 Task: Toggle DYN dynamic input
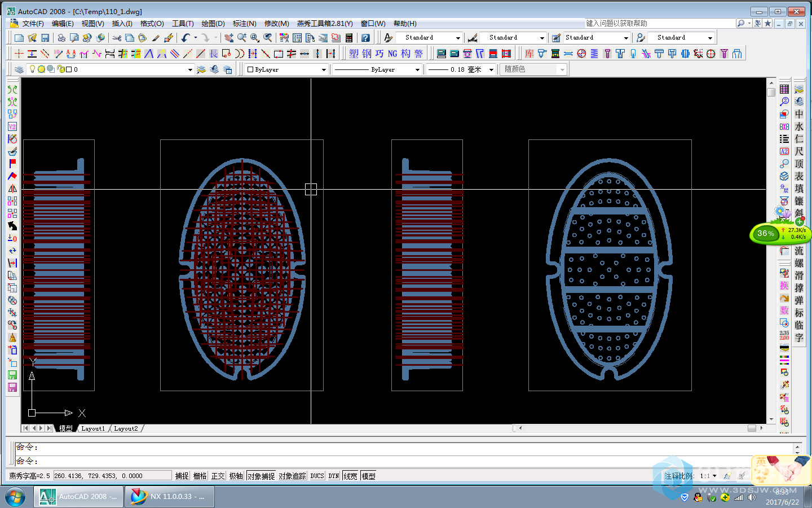pyautogui.click(x=334, y=476)
